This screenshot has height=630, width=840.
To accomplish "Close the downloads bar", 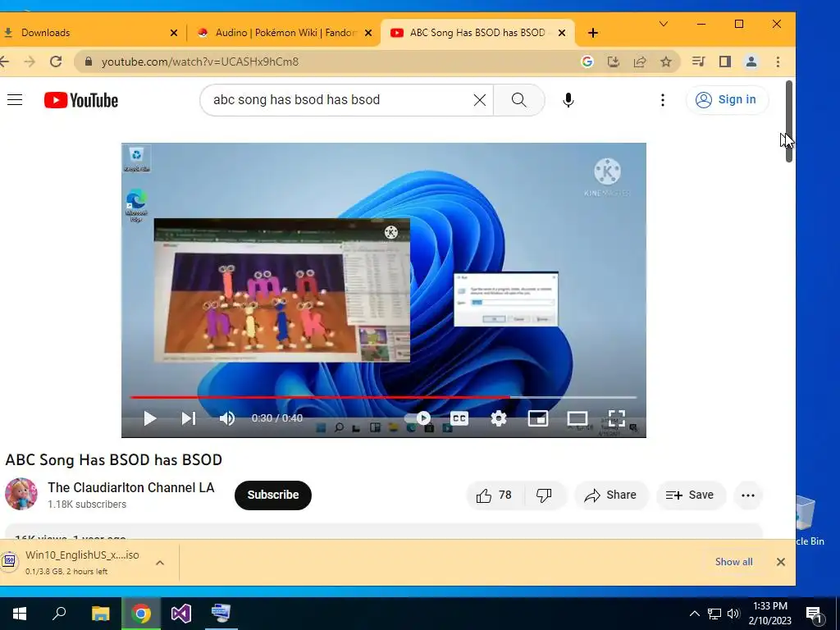I will coord(781,562).
